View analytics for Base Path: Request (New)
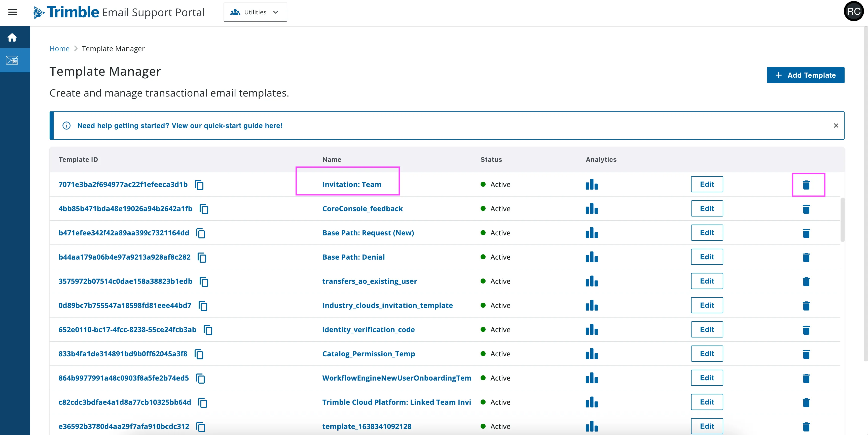Screen dimensions: 868x435 [x=592, y=233]
